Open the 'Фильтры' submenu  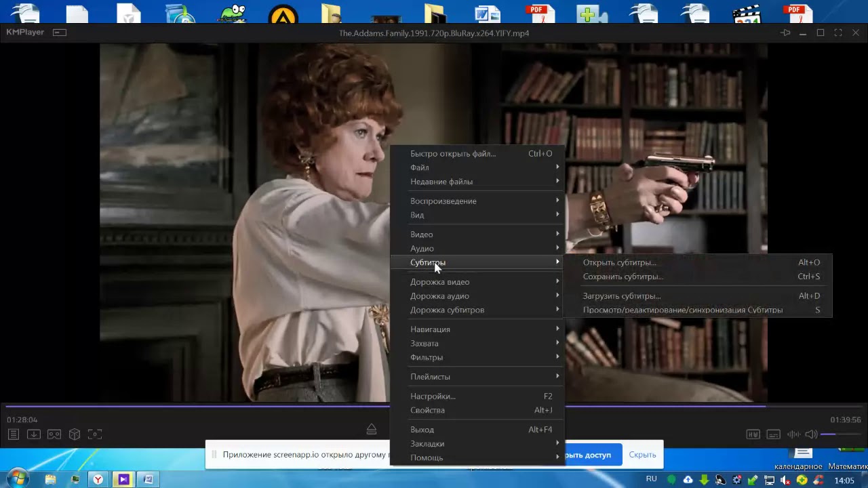point(477,357)
